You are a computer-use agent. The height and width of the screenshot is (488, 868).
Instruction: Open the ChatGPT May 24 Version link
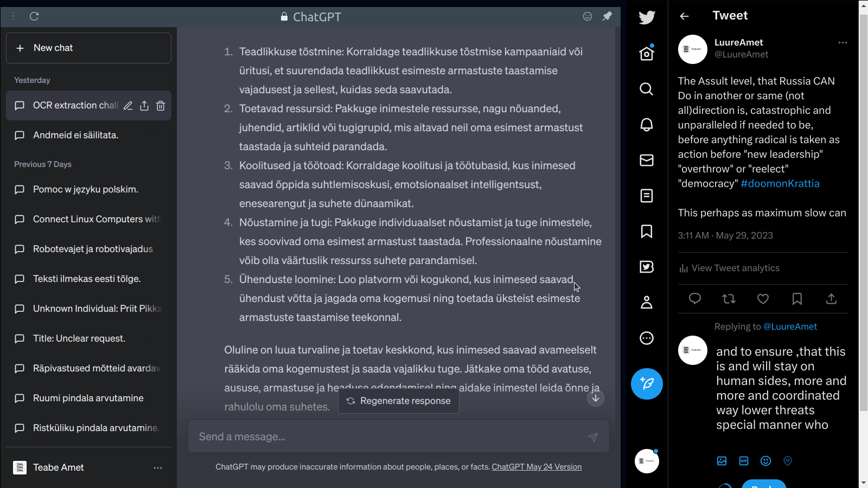[537, 467]
